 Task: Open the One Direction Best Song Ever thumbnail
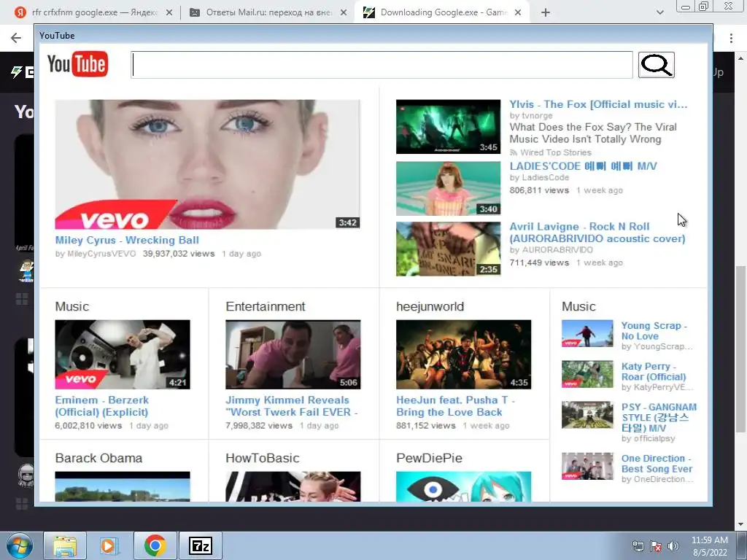(587, 466)
